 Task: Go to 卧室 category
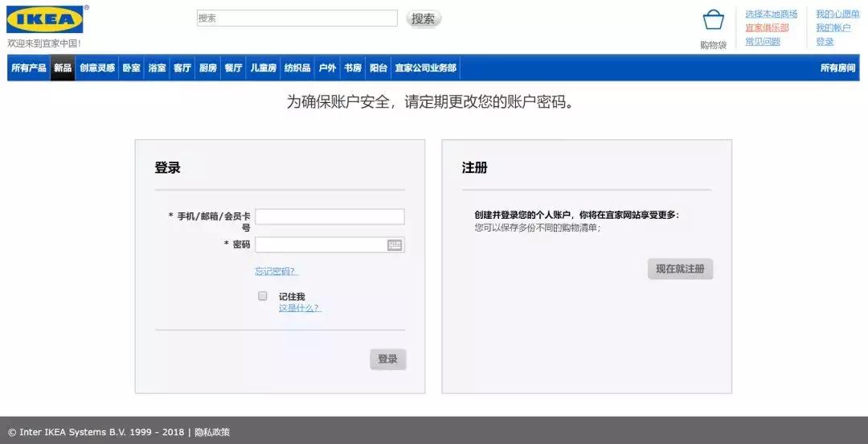(131, 68)
